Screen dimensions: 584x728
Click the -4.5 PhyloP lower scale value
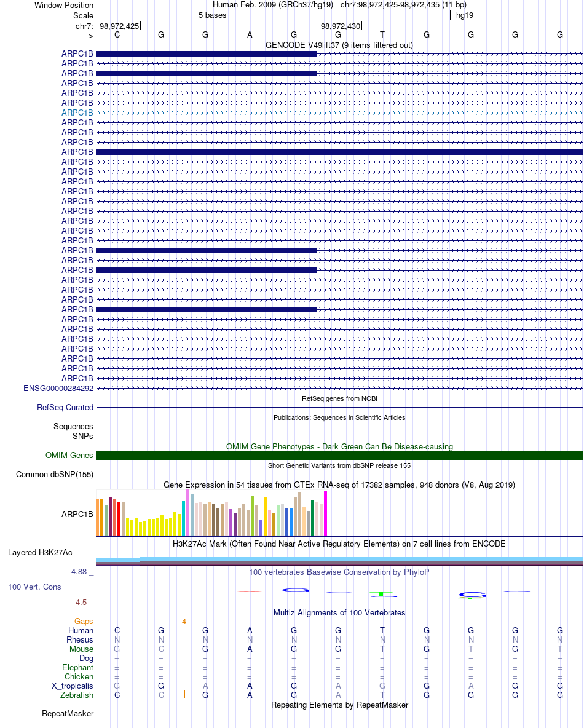click(80, 602)
